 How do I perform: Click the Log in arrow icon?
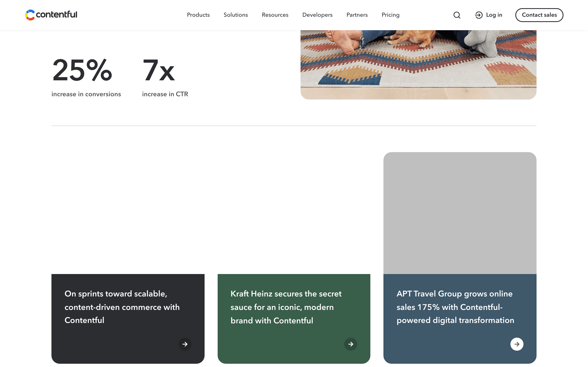[x=478, y=15]
